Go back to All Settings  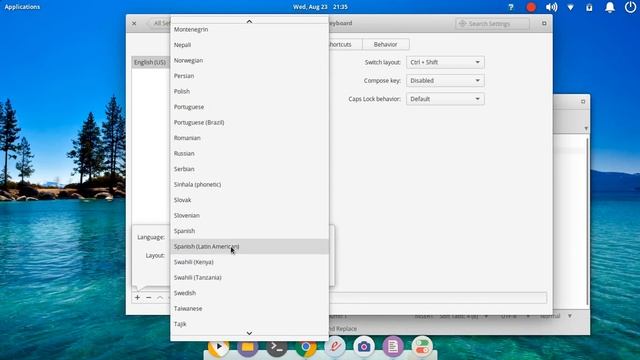[x=159, y=24]
